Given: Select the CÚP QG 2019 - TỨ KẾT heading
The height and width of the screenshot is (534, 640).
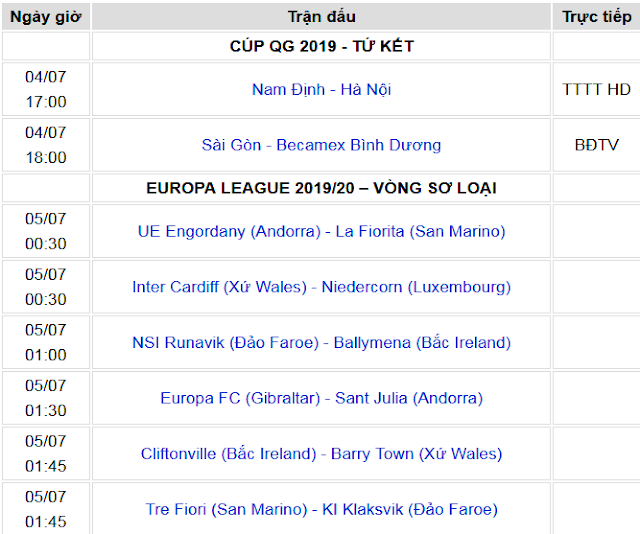Looking at the screenshot, I should click(x=321, y=46).
